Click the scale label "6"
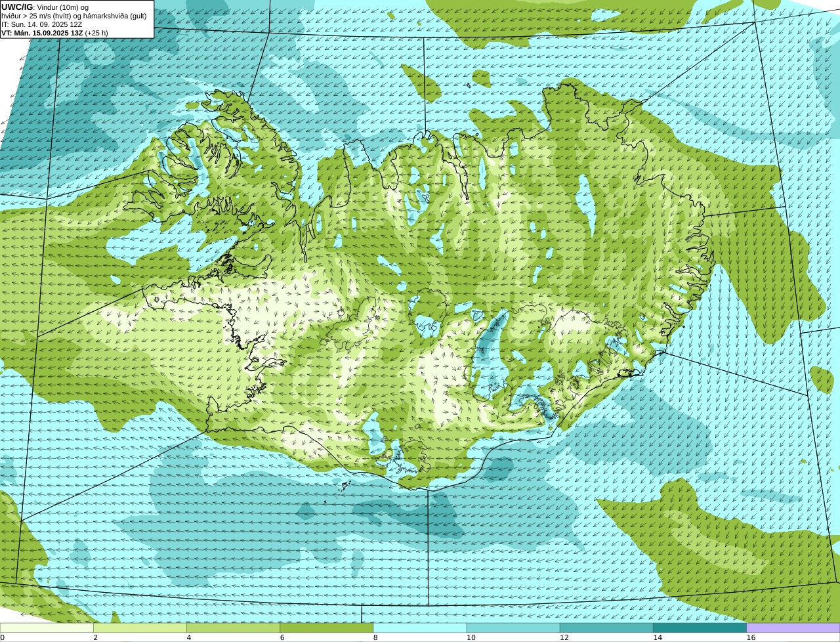The height and width of the screenshot is (642, 840). tap(282, 637)
